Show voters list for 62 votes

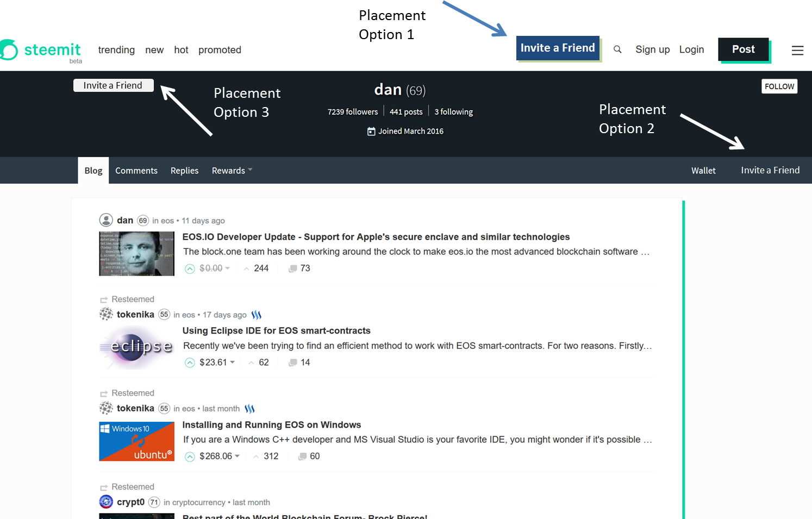pyautogui.click(x=264, y=362)
